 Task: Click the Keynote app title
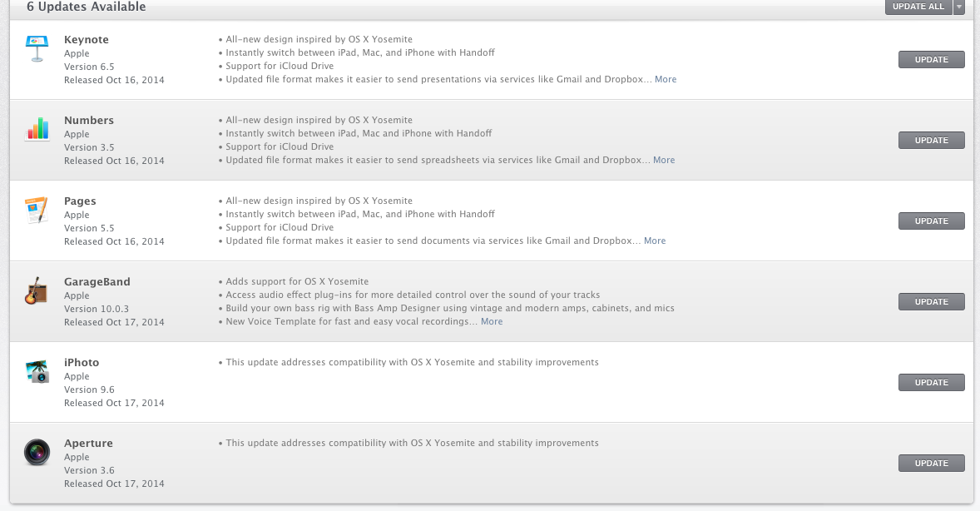coord(87,40)
